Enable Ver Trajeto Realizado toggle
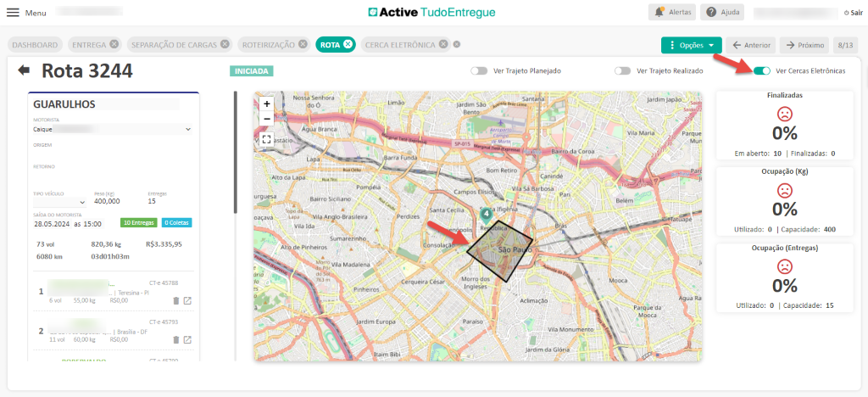868x397 pixels. click(x=623, y=71)
